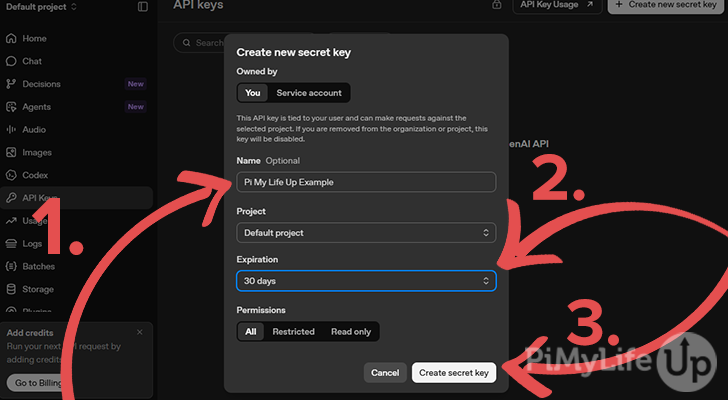Click the Images picture icon
Image resolution: width=728 pixels, height=400 pixels.
tap(11, 152)
